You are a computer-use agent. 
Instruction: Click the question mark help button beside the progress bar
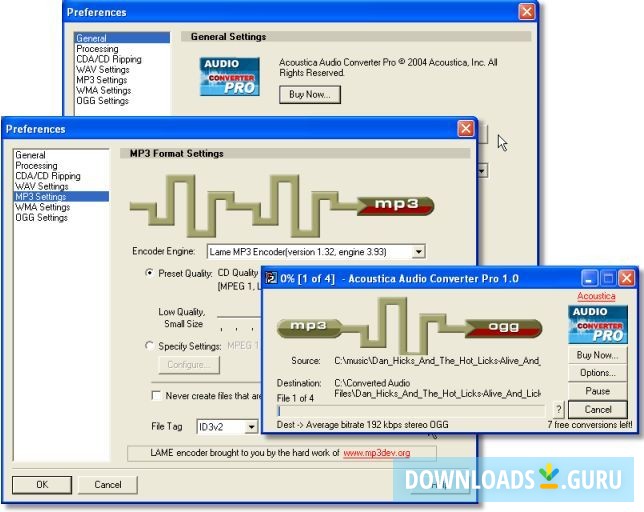559,409
